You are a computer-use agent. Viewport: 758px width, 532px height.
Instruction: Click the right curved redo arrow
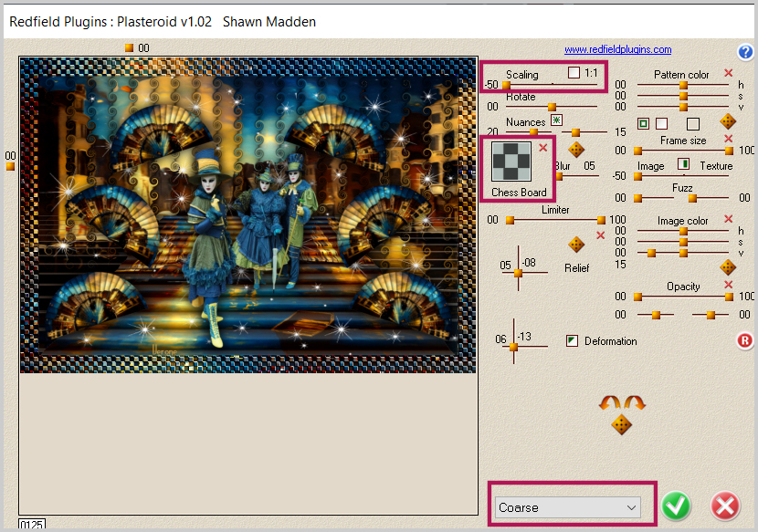[634, 402]
